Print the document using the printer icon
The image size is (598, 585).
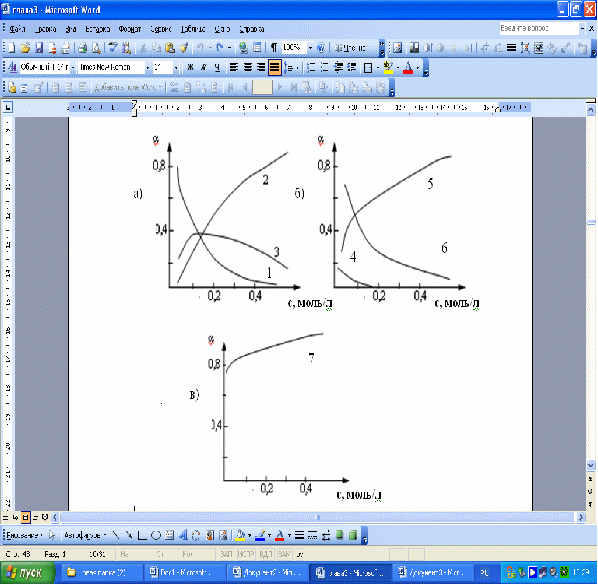tap(82, 48)
